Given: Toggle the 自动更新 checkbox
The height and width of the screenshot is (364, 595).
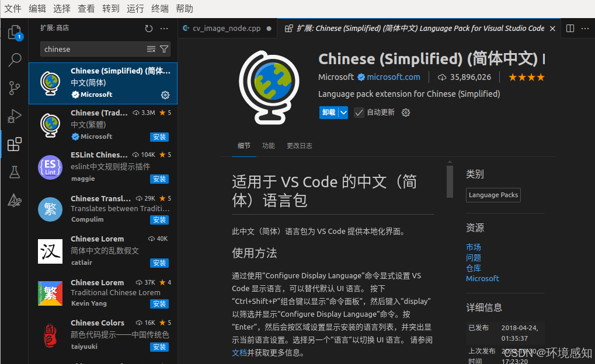Looking at the screenshot, I should 359,113.
